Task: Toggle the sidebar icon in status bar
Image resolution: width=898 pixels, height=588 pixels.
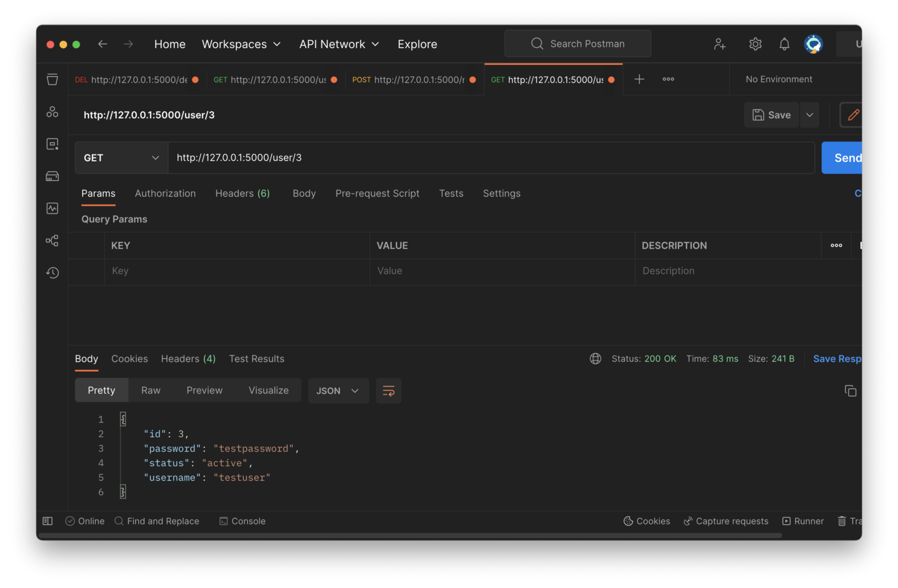Action: [47, 521]
